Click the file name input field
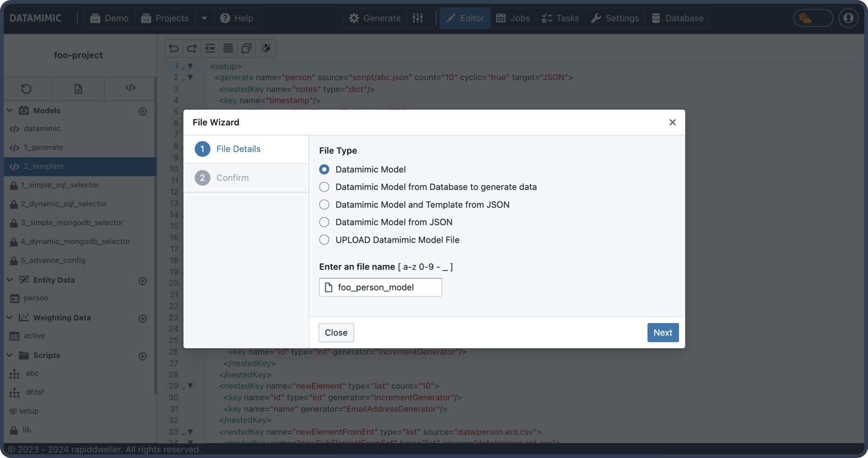This screenshot has width=868, height=458. tap(386, 287)
